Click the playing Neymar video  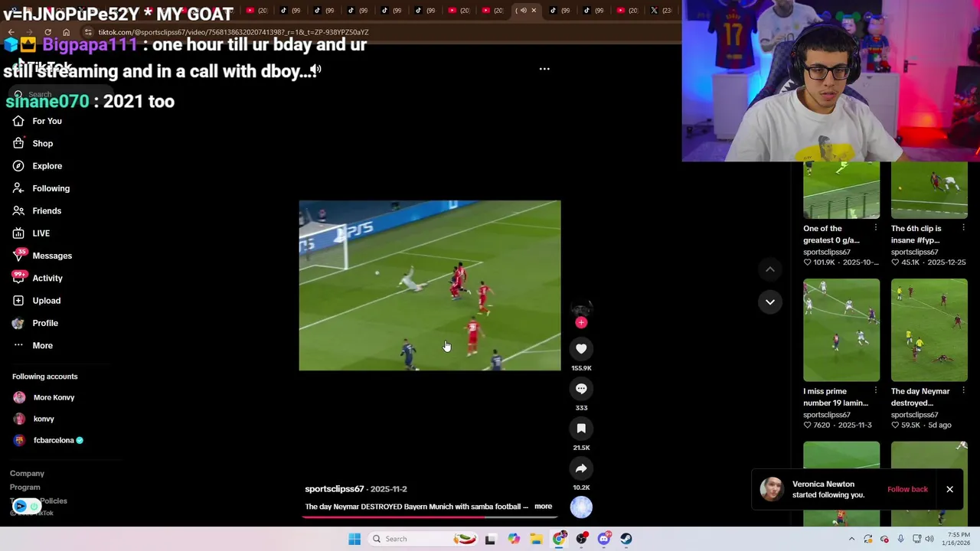(430, 285)
